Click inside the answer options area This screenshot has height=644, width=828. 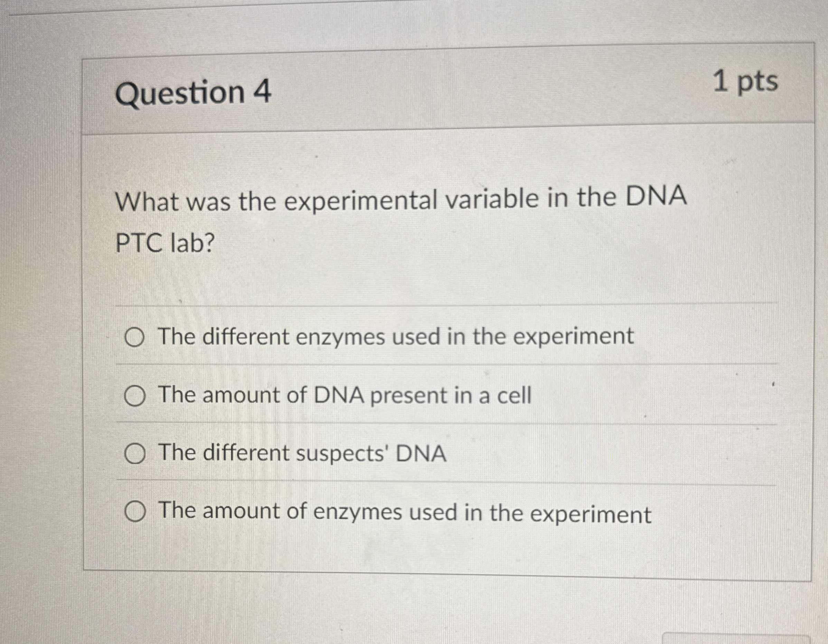[x=417, y=425]
